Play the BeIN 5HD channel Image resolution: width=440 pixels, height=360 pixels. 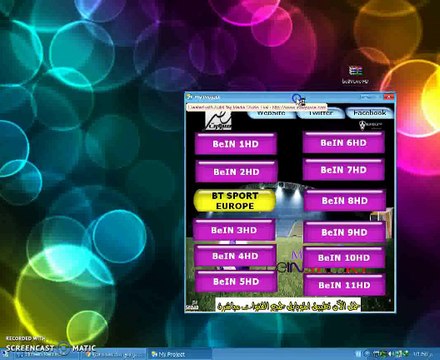(x=236, y=281)
